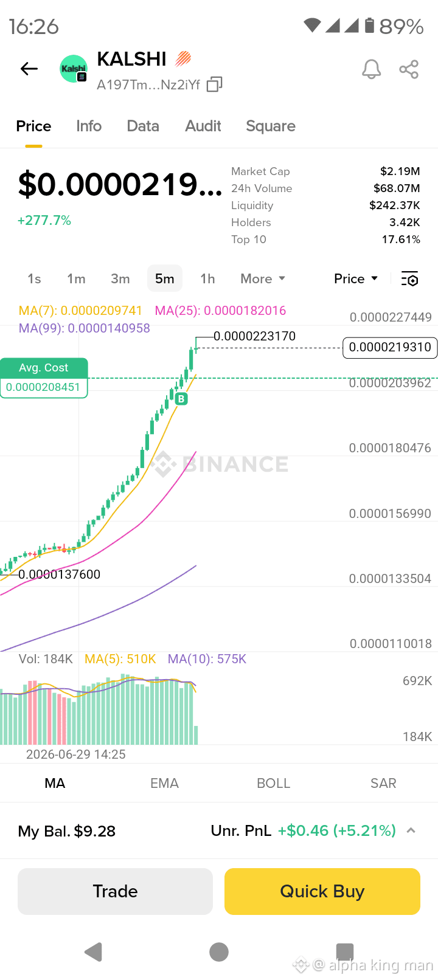Tap the volume MA(5): 510K readout

120,659
